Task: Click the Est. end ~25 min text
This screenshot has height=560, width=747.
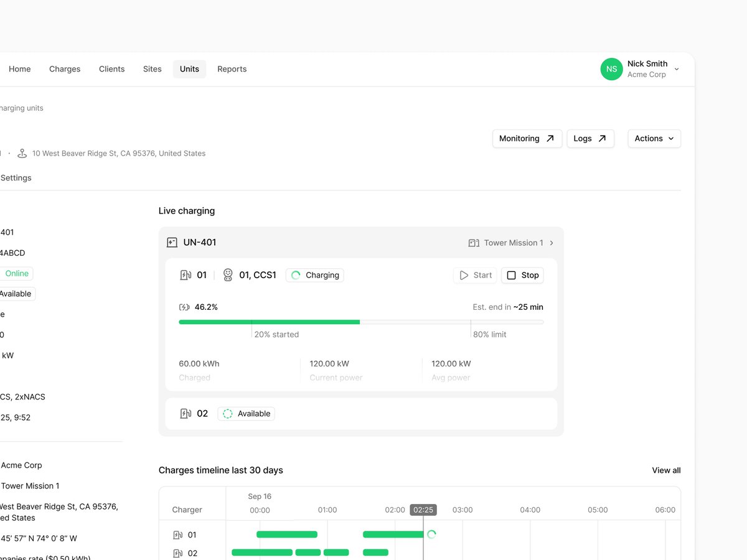Action: pos(508,307)
